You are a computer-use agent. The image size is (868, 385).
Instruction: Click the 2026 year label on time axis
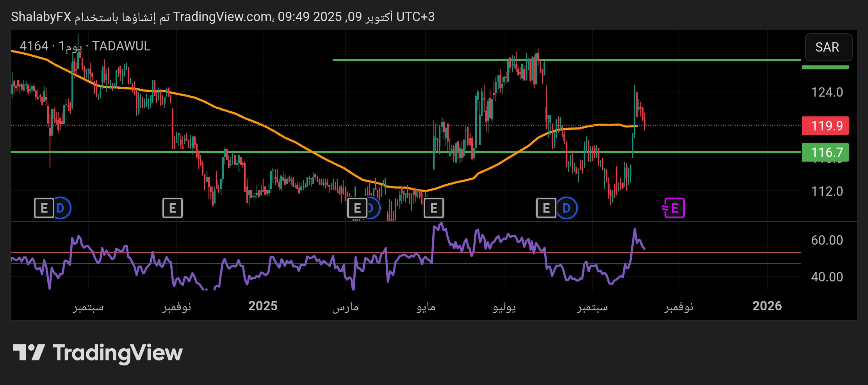coord(767,306)
